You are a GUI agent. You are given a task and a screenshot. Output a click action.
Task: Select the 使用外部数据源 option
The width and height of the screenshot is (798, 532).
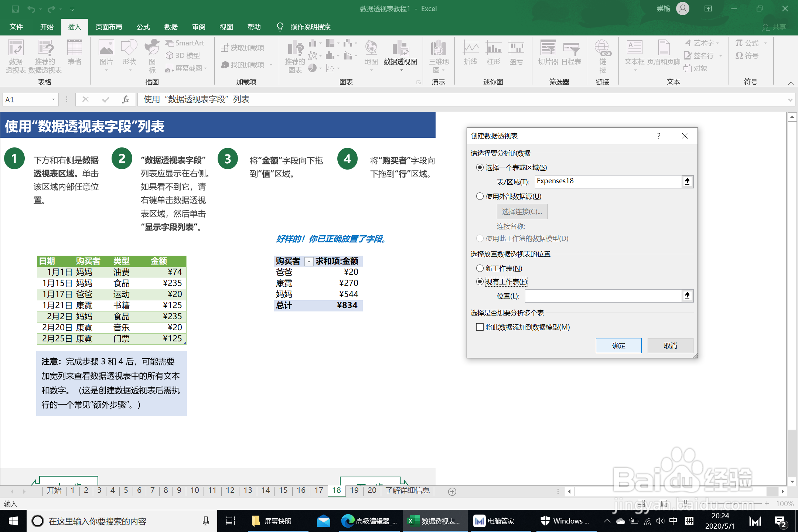pos(480,196)
